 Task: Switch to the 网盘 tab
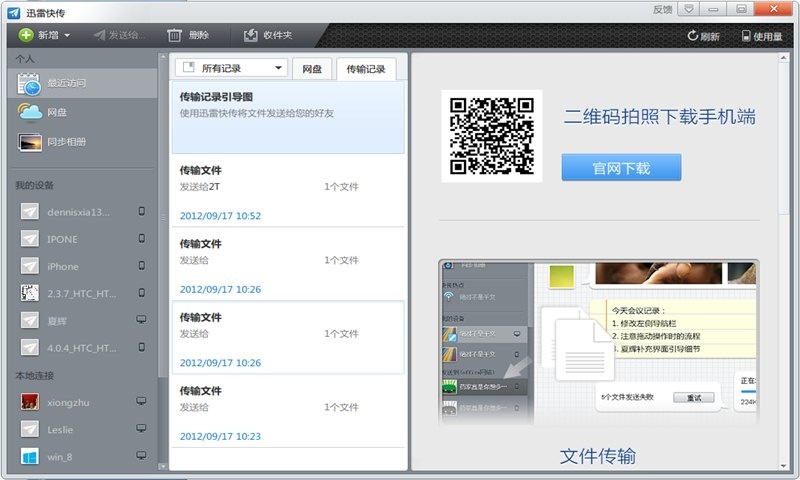(x=312, y=69)
